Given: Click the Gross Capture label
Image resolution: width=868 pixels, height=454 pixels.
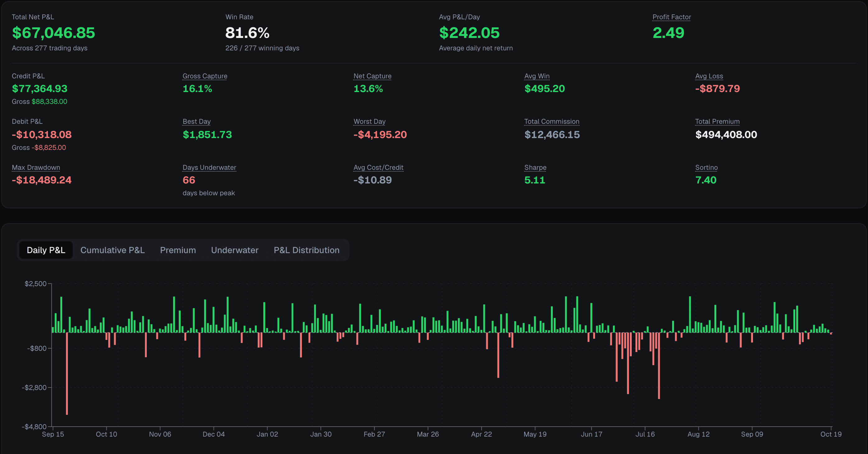Looking at the screenshot, I should tap(205, 76).
